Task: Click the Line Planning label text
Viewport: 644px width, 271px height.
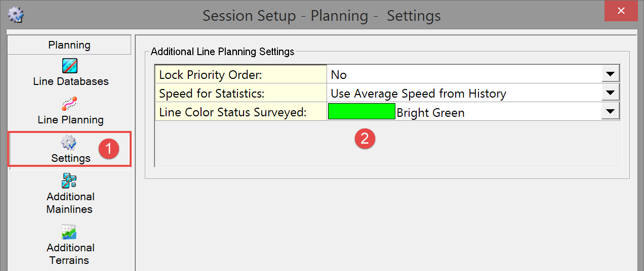Action: coord(70,120)
